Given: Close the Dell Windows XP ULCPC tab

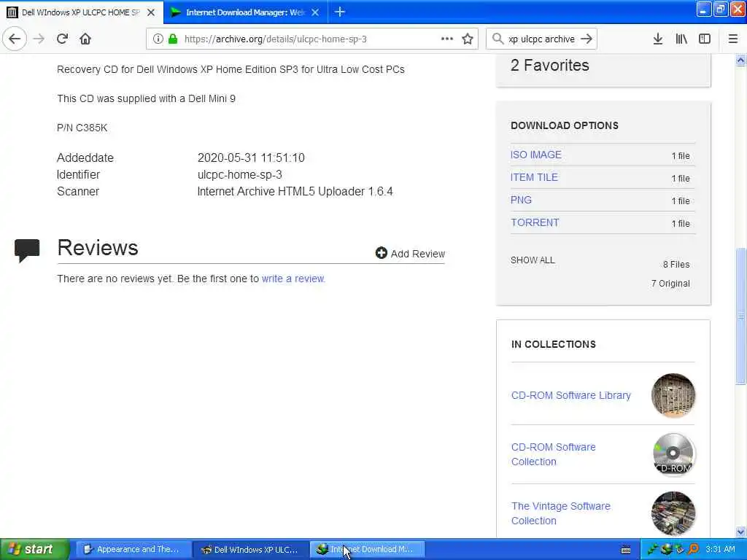Looking at the screenshot, I should pyautogui.click(x=151, y=12).
